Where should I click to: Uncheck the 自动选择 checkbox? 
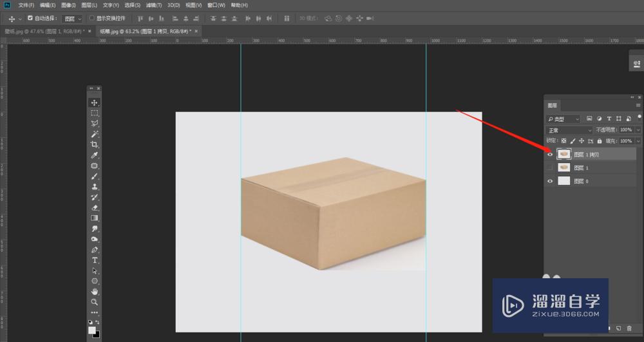pos(30,18)
